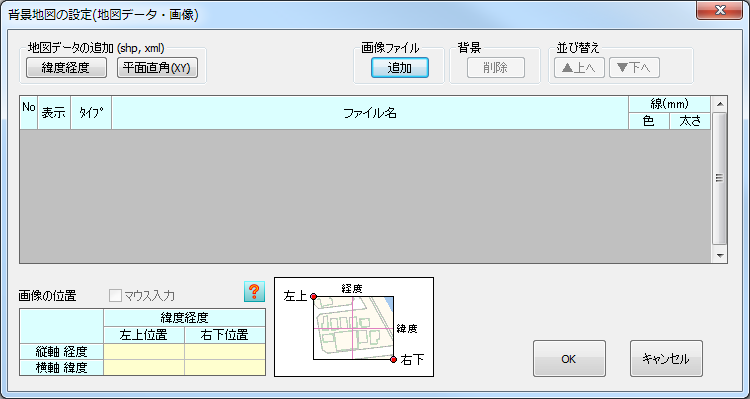The width and height of the screenshot is (750, 399).
Task: Click the map preview thumbnail image
Action: coord(354,327)
